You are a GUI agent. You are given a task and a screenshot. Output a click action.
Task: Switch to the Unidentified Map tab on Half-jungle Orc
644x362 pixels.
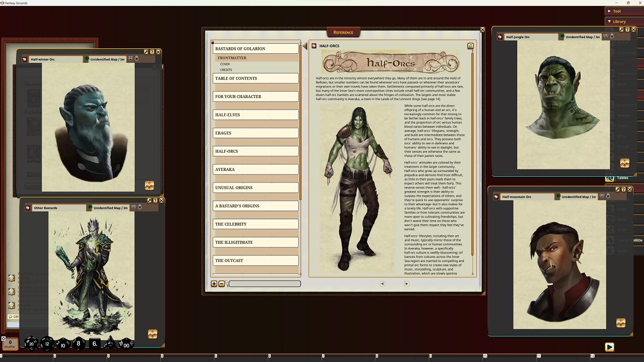point(583,36)
